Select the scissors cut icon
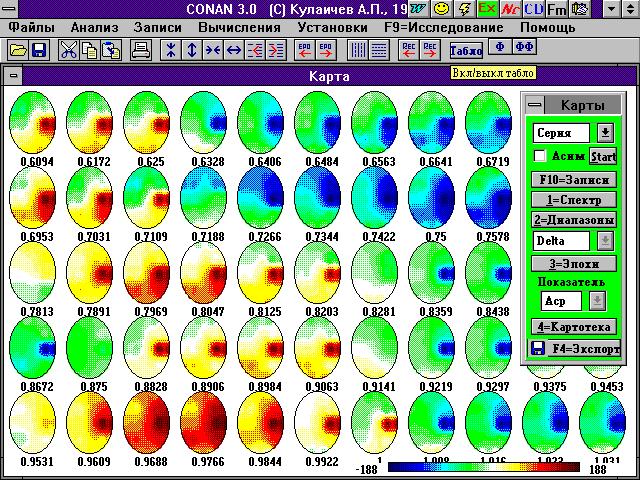The width and height of the screenshot is (640, 480). pyautogui.click(x=68, y=49)
